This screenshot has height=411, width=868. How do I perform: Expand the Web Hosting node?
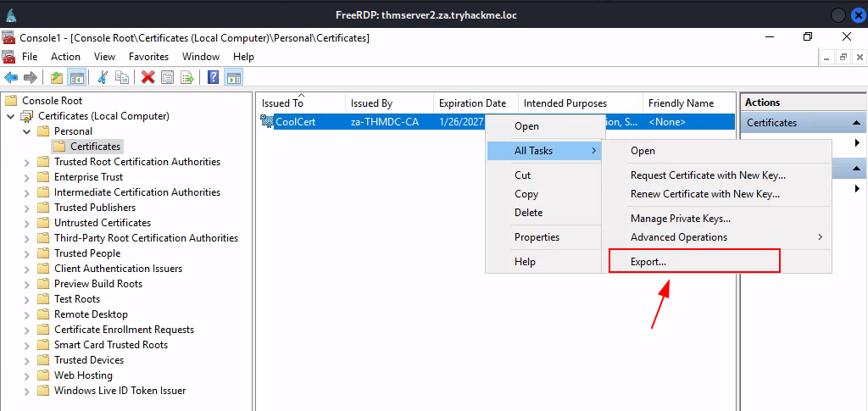27,375
